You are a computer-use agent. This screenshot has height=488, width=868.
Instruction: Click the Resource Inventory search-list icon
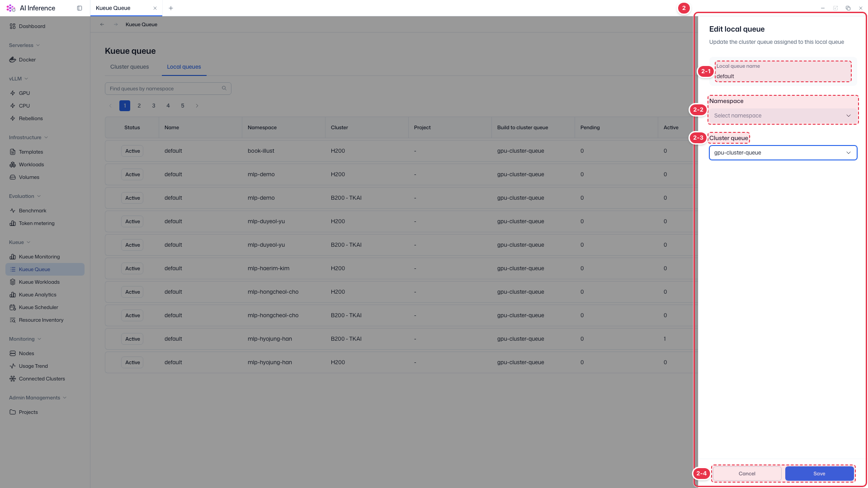(x=13, y=320)
